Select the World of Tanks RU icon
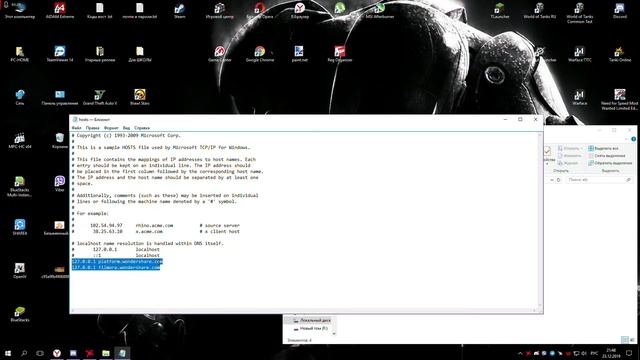The width and height of the screenshot is (640, 360). (x=540, y=11)
